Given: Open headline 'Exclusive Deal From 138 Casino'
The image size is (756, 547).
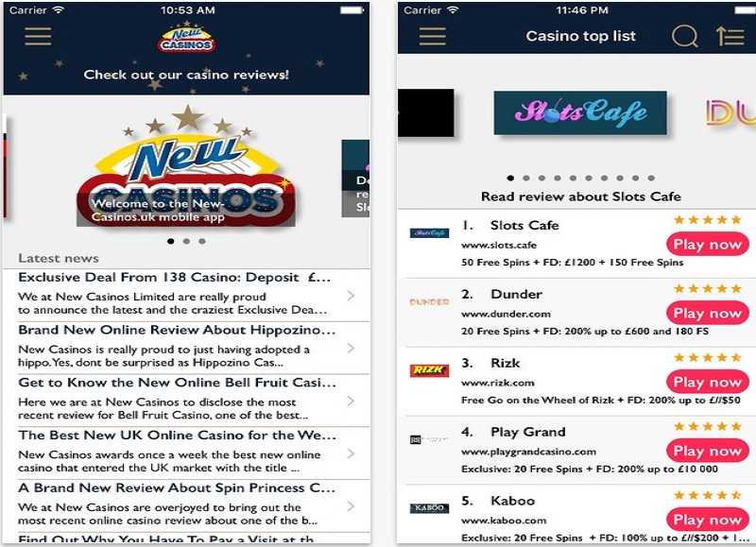Looking at the screenshot, I should tap(175, 278).
